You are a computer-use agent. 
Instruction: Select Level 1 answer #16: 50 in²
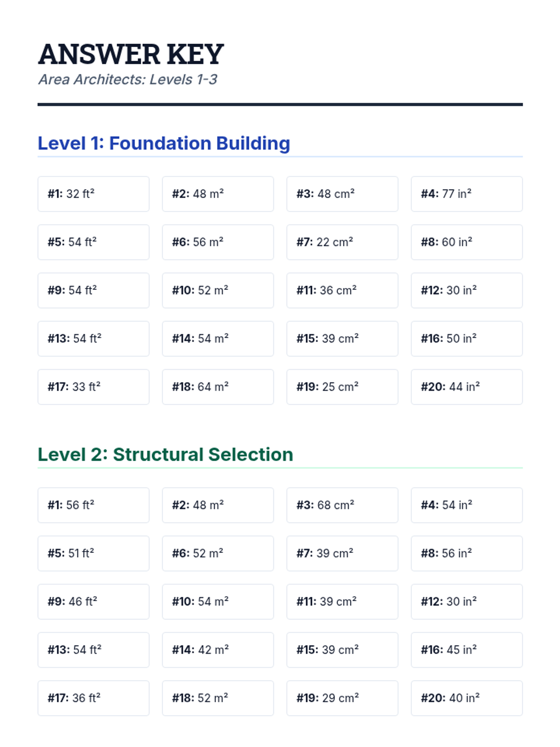[x=467, y=338]
